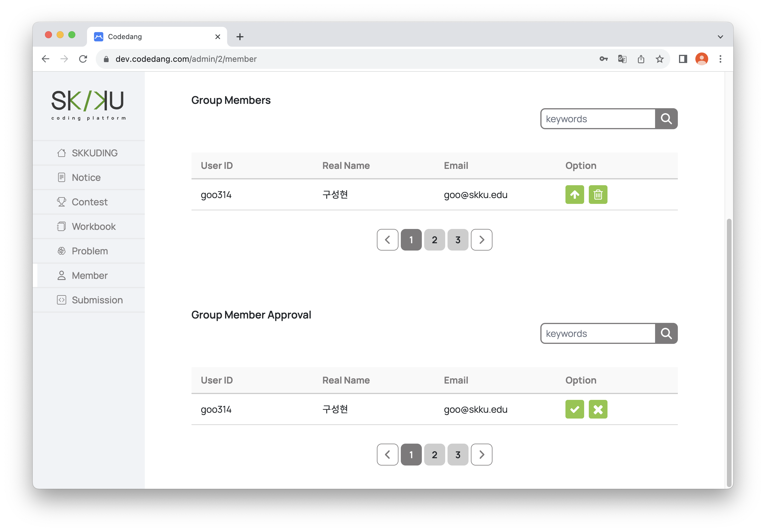Click page 2 in Group Member Approval pagination

click(x=435, y=454)
